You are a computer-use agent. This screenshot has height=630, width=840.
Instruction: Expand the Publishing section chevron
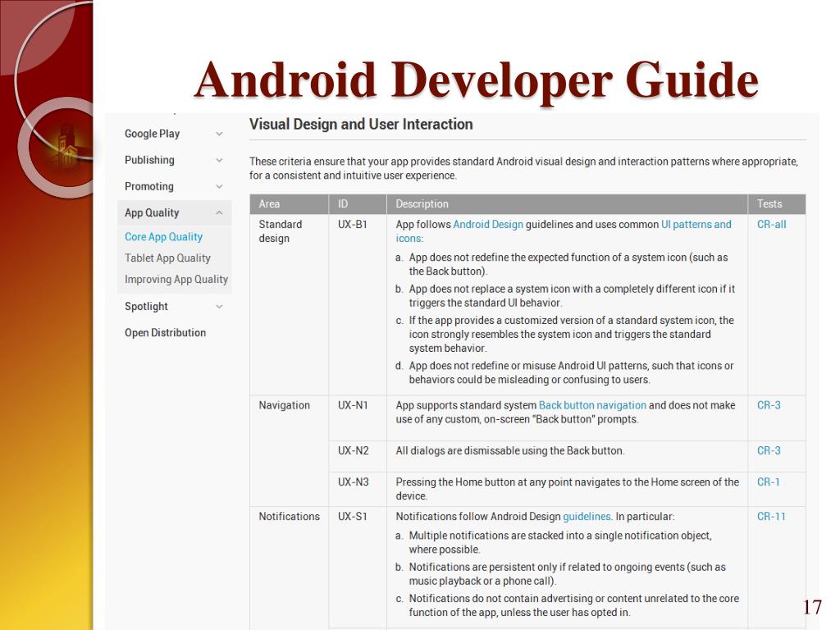pyautogui.click(x=219, y=160)
